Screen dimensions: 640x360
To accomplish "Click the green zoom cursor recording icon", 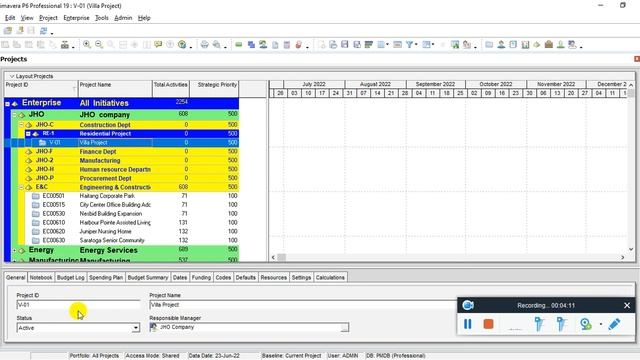I will point(586,324).
